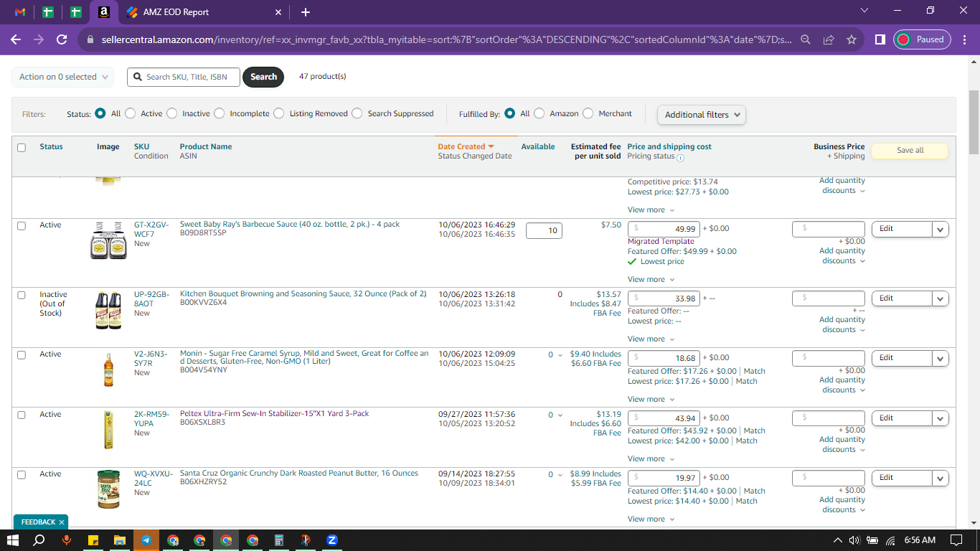Open Calculator from the taskbar

click(279, 540)
